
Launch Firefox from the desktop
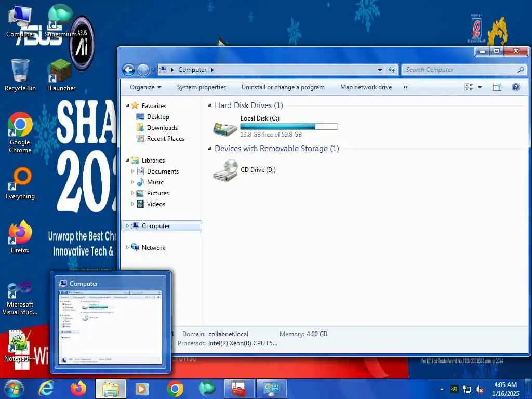point(20,237)
